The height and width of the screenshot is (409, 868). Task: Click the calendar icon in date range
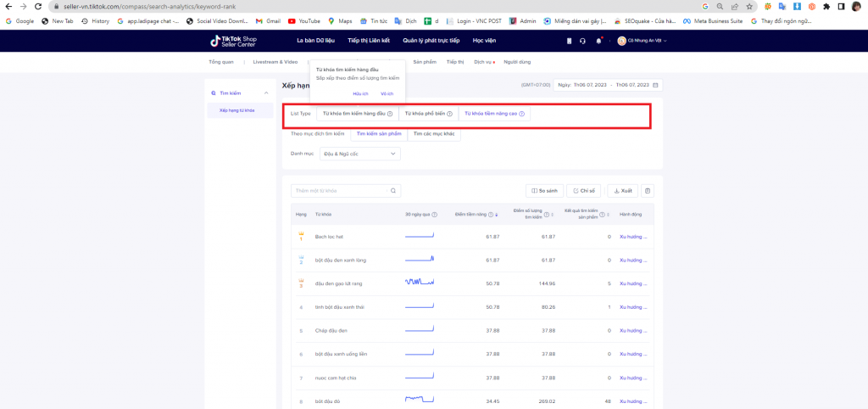[655, 85]
